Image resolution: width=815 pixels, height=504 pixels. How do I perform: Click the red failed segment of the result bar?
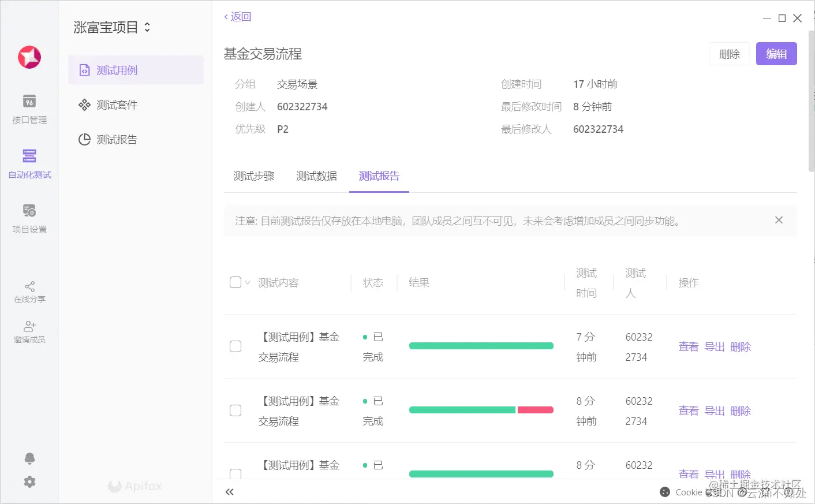coord(536,410)
